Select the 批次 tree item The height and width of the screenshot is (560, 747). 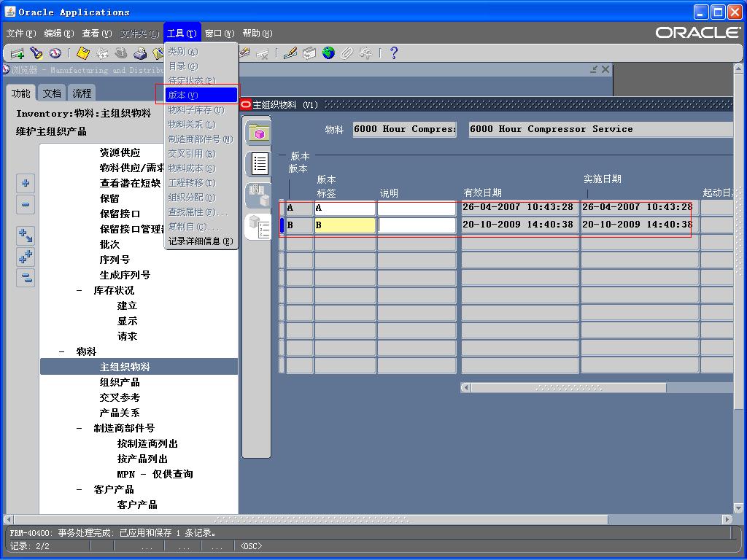pos(109,245)
